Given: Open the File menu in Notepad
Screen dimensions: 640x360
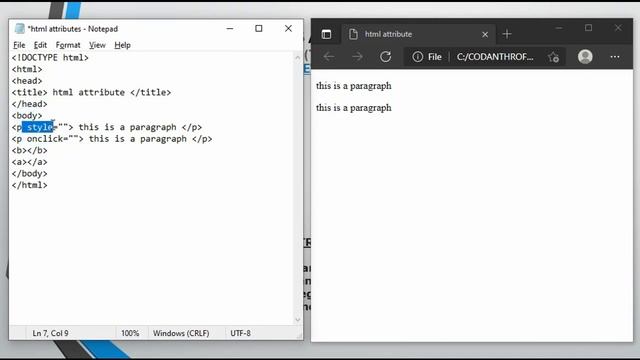Looking at the screenshot, I should 19,45.
